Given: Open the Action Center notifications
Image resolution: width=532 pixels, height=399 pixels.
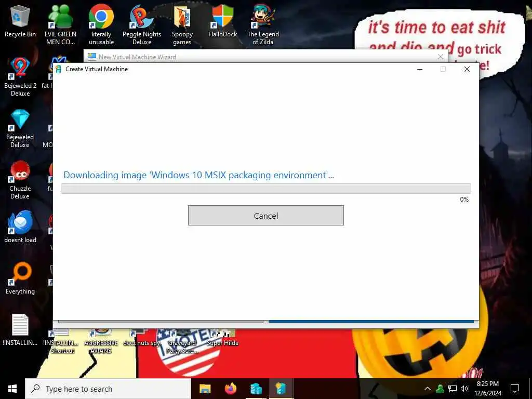Looking at the screenshot, I should [515, 389].
